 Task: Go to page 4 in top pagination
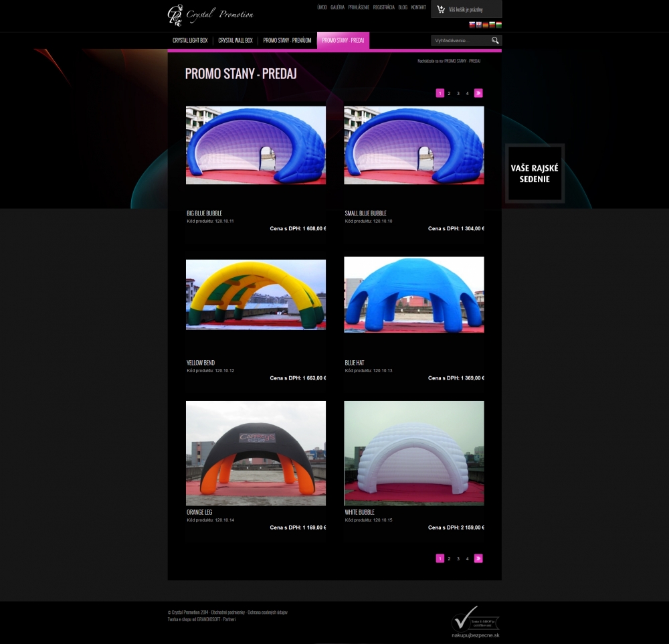(467, 93)
